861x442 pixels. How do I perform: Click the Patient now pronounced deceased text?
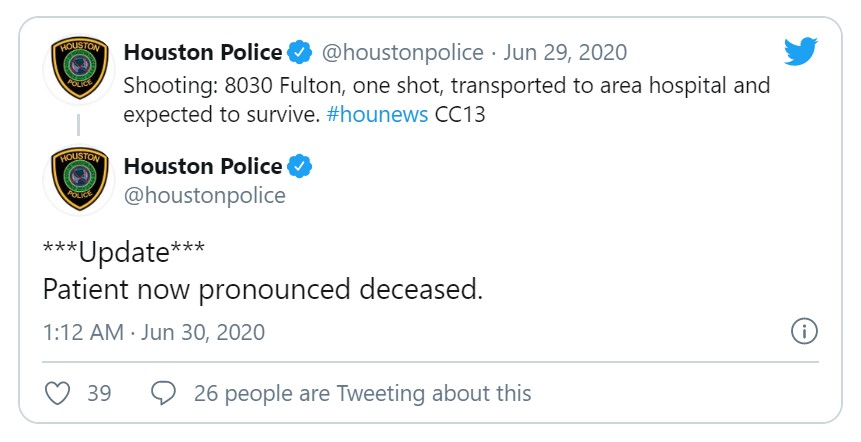[263, 289]
